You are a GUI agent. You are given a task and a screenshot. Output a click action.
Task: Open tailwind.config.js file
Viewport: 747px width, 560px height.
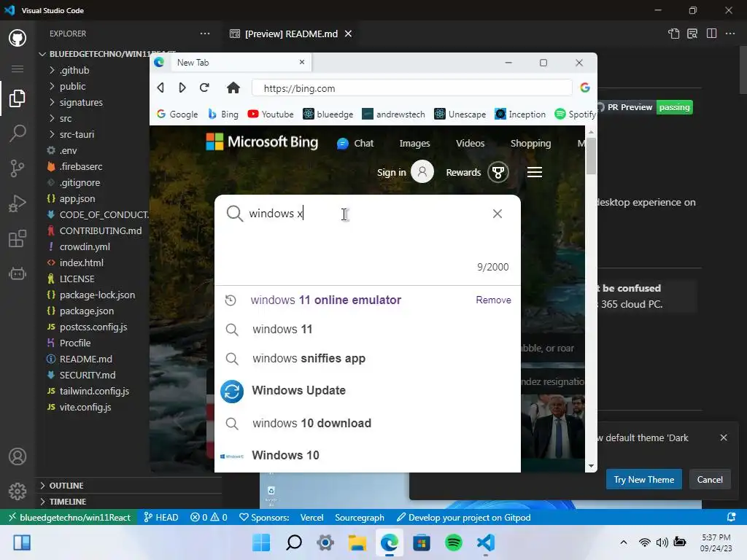pyautogui.click(x=94, y=391)
